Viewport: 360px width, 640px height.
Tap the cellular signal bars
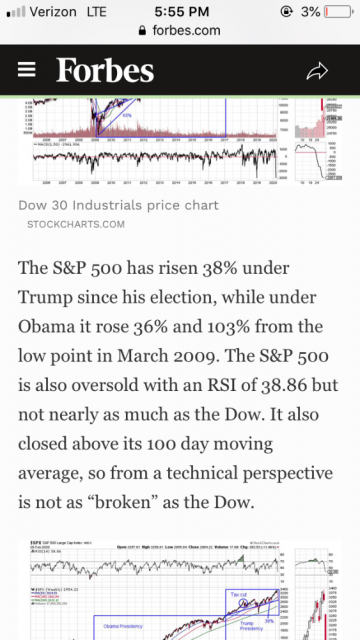pyautogui.click(x=16, y=12)
